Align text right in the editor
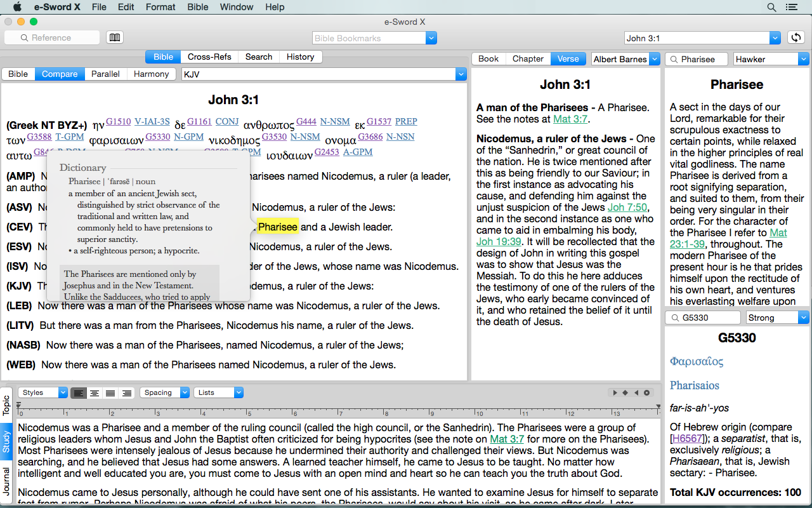This screenshot has height=508, width=812. (126, 393)
